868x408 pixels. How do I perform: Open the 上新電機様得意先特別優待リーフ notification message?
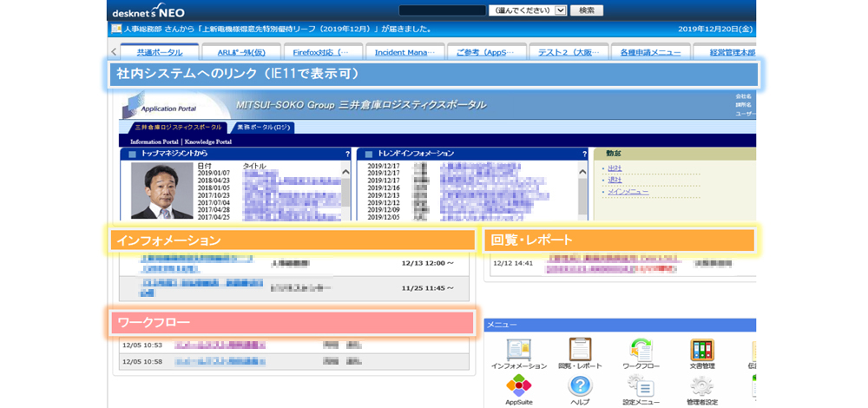279,29
